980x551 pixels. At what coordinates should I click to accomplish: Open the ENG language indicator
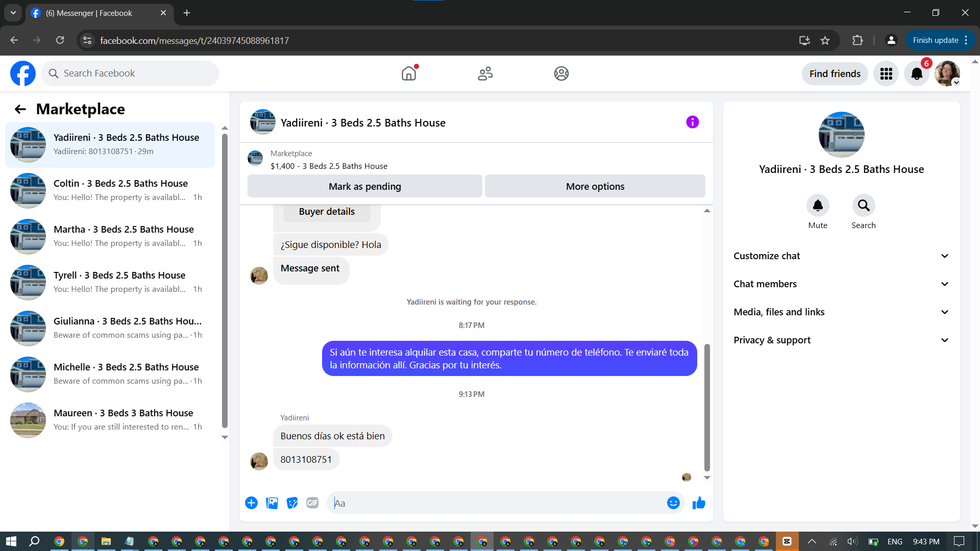coord(895,541)
